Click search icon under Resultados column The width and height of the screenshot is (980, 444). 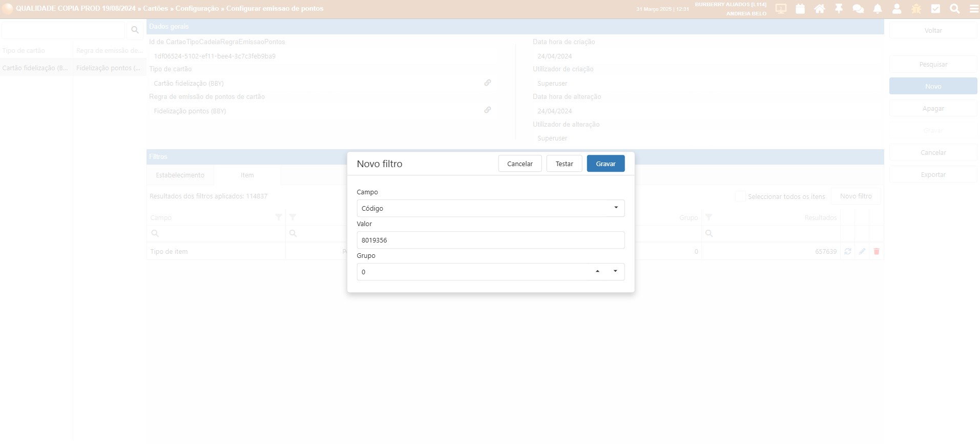709,233
